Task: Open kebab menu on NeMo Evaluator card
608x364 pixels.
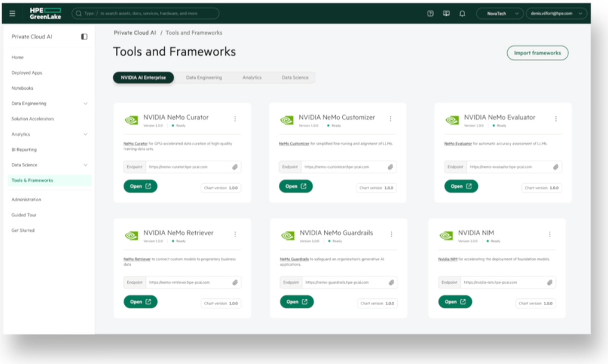Action: tap(555, 119)
